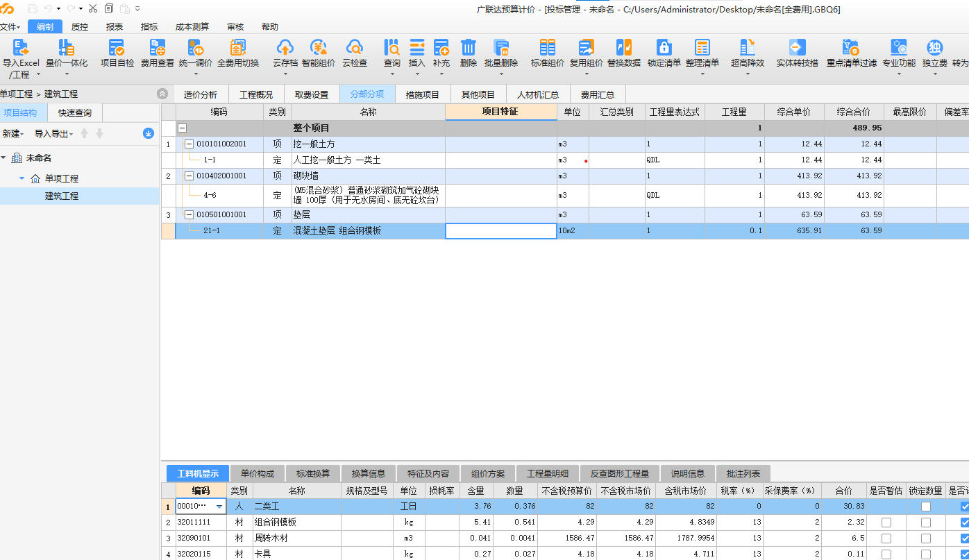969x560 pixels.
Task: Uncheck the blue checkbox in 二类工 row
Action: click(965, 507)
